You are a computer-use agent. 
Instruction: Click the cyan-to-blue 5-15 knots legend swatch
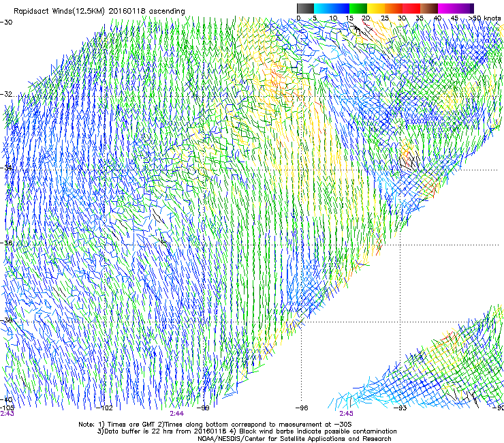coord(332,8)
